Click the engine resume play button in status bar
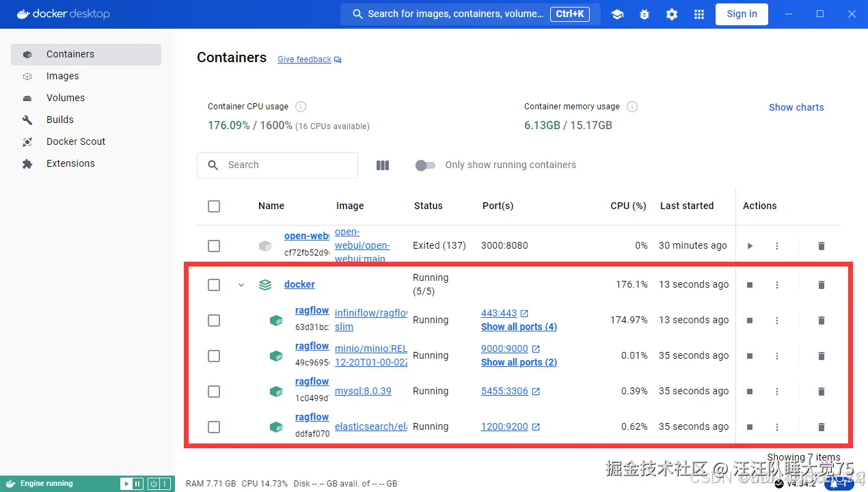The width and height of the screenshot is (868, 492). (x=126, y=484)
